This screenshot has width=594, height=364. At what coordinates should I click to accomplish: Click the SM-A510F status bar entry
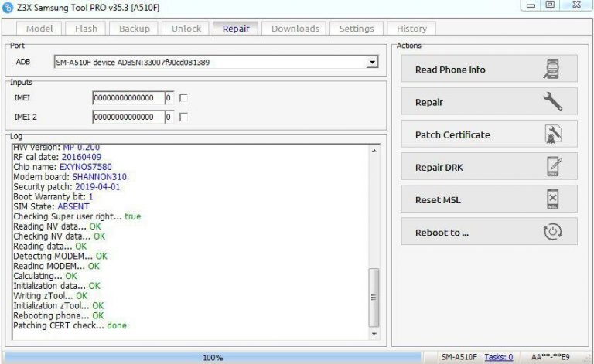[x=459, y=357]
